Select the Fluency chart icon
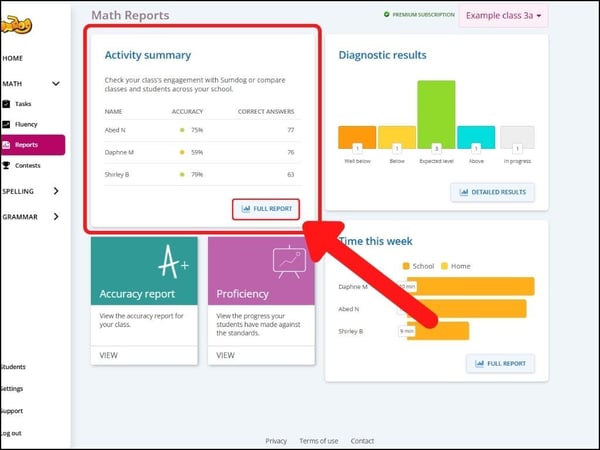 (x=6, y=124)
